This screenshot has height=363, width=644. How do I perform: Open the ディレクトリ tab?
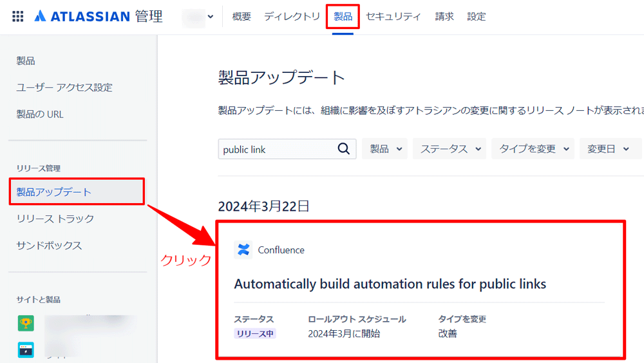tap(292, 17)
